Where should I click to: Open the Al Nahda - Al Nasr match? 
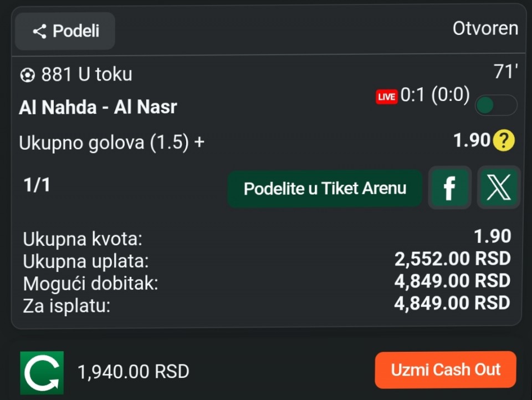click(98, 107)
